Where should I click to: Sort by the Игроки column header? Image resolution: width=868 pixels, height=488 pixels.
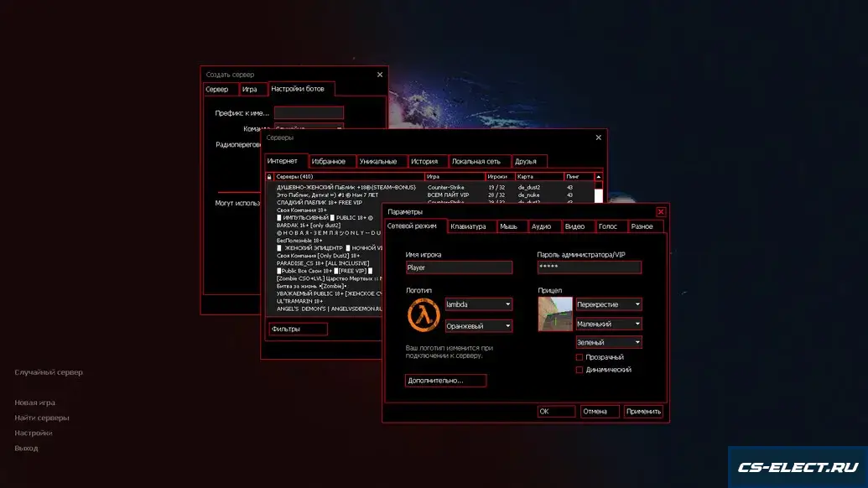500,177
